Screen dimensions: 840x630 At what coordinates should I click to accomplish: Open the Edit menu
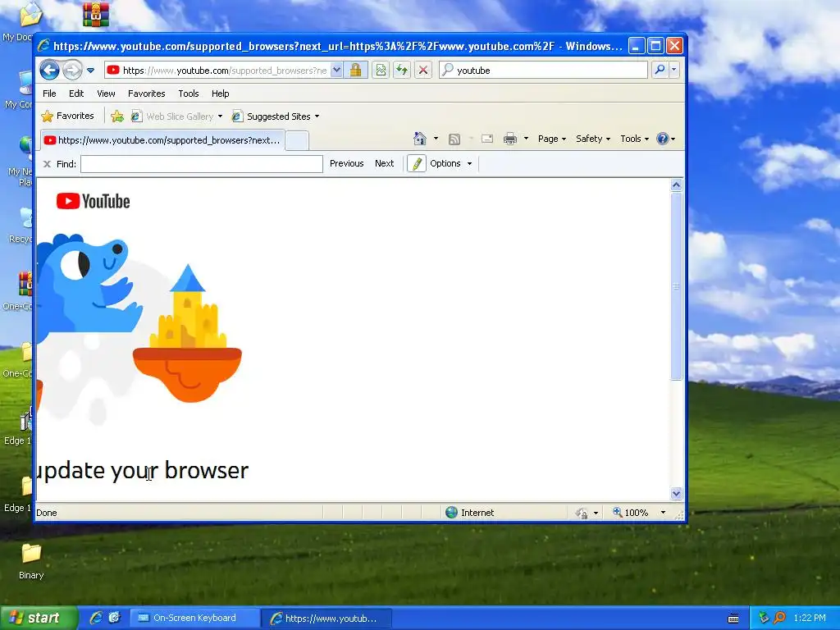pyautogui.click(x=76, y=94)
